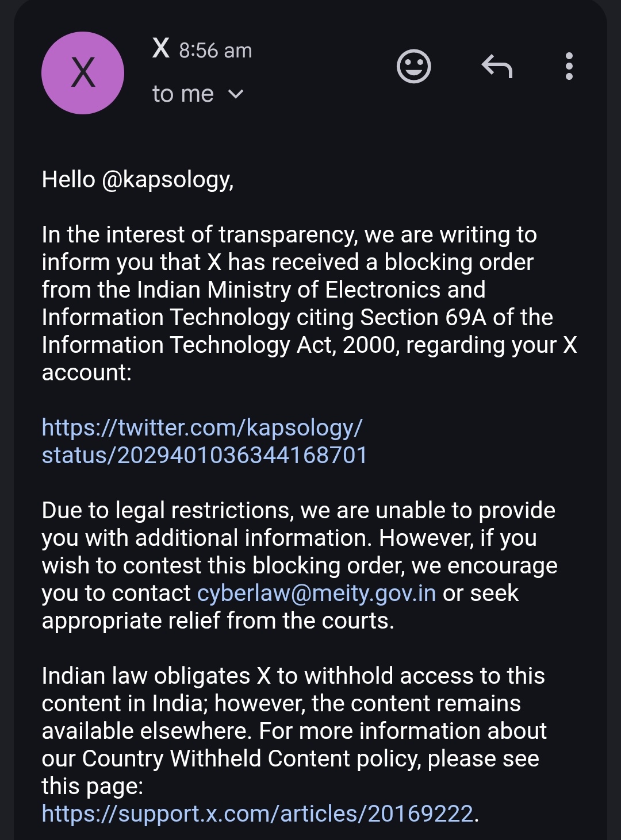Open the twitter.com/kapsology status link
Viewport: 621px width, 840px height.
(x=204, y=441)
